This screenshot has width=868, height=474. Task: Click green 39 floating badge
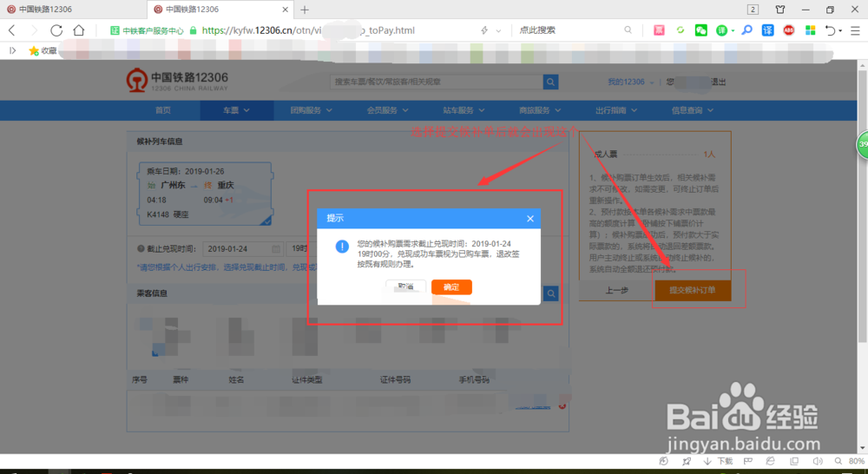[863, 144]
